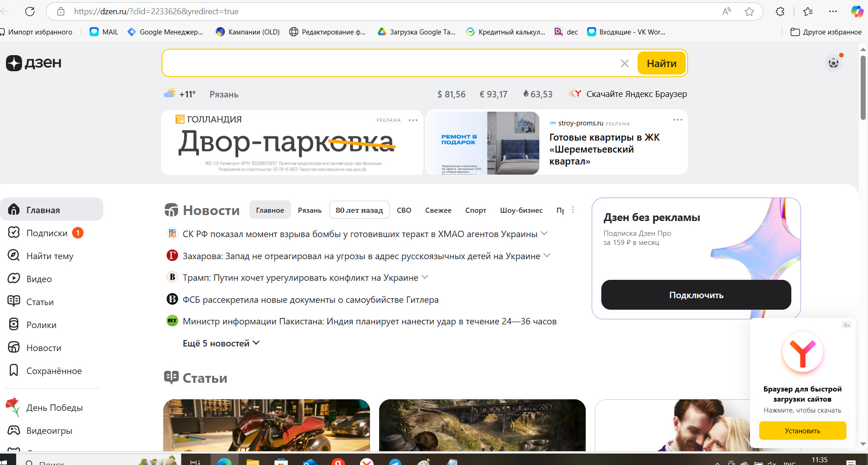Expand the Трамп news story
Image resolution: width=868 pixels, height=465 pixels.
click(x=425, y=277)
